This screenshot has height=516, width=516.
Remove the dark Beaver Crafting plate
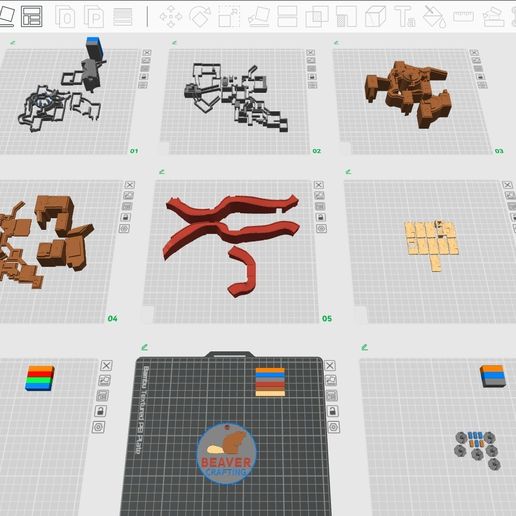[x=330, y=365]
